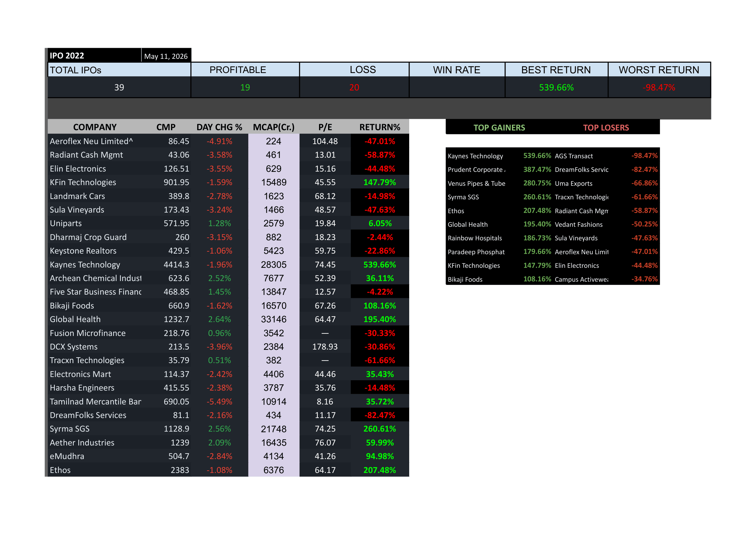The image size is (756, 534).
Task: Click the total IPOs value 39
Action: tap(119, 87)
